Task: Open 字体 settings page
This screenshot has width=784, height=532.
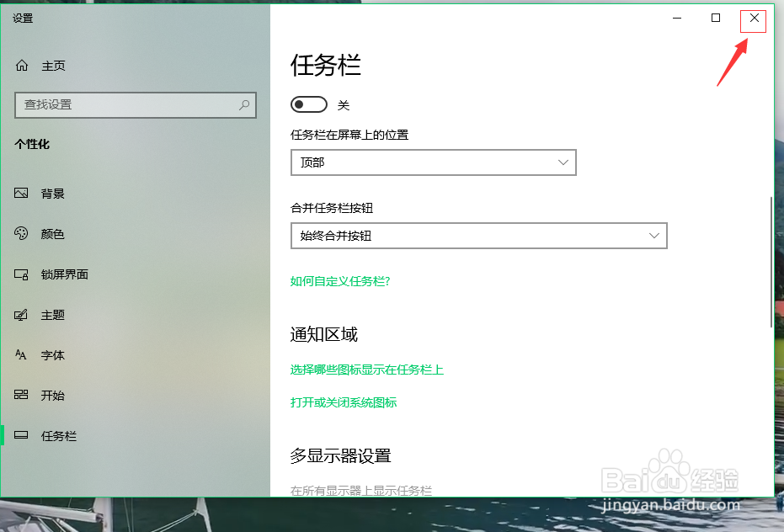Action: point(53,355)
